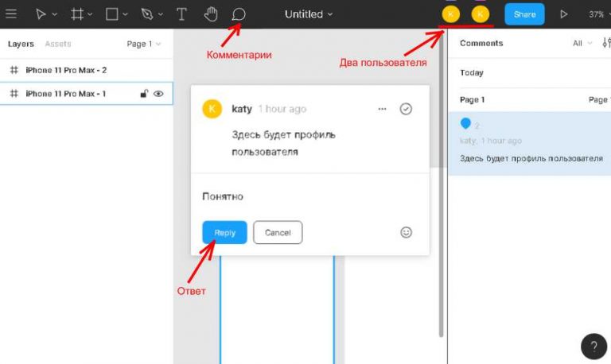
Task: Open the hamburger main menu
Action: click(x=11, y=14)
